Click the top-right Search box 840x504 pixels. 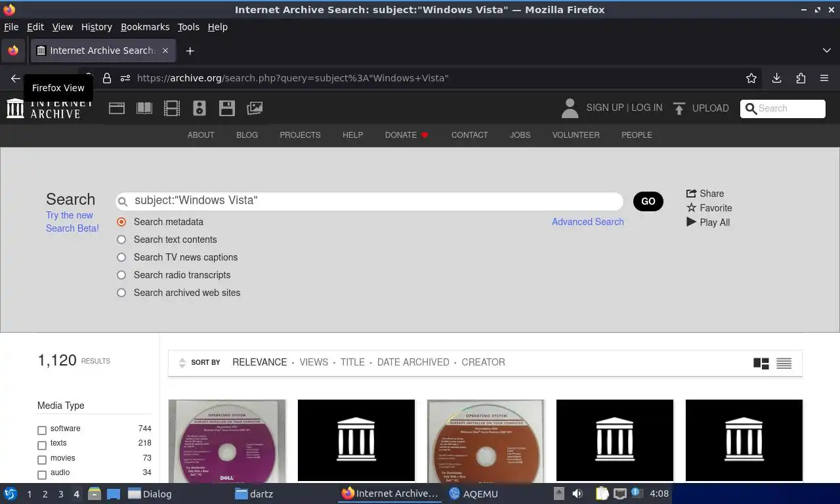pyautogui.click(x=783, y=109)
